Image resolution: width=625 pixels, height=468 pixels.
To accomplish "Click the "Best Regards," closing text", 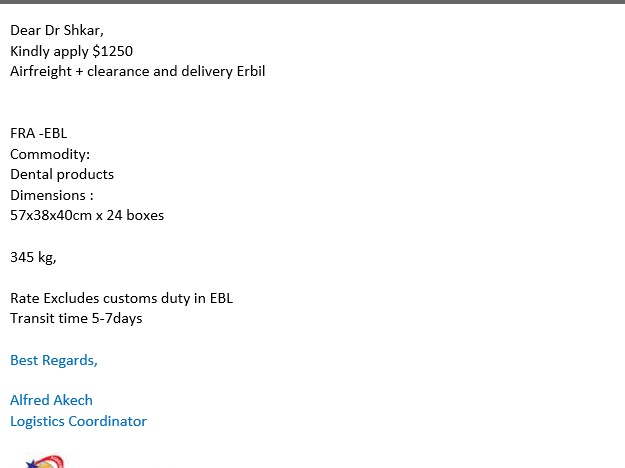I will pyautogui.click(x=54, y=360).
